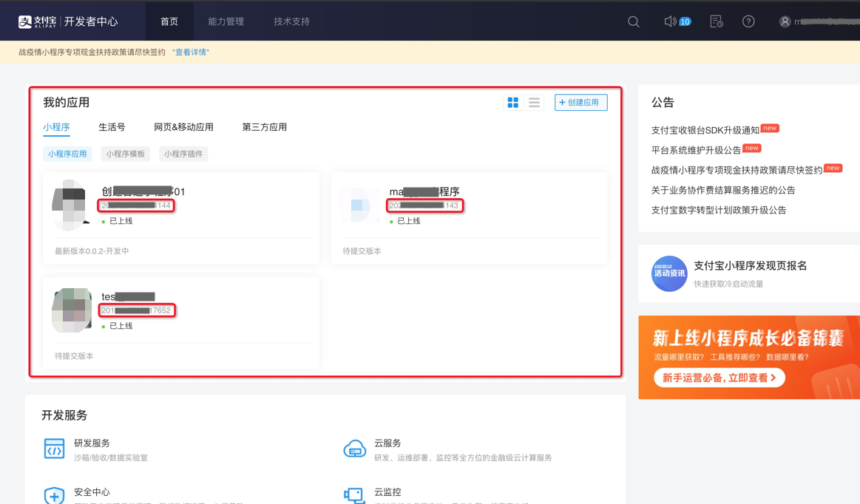Click the 安全中心 shield icon

pyautogui.click(x=54, y=495)
